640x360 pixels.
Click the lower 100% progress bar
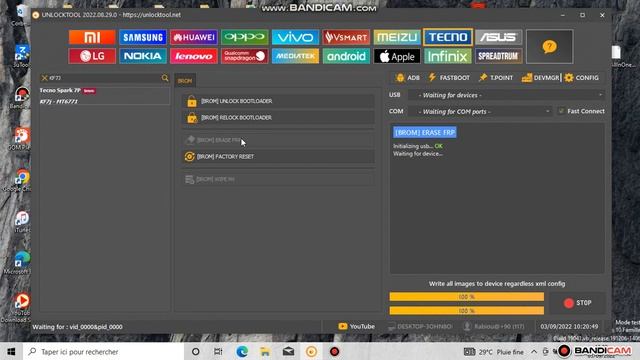[x=467, y=311]
